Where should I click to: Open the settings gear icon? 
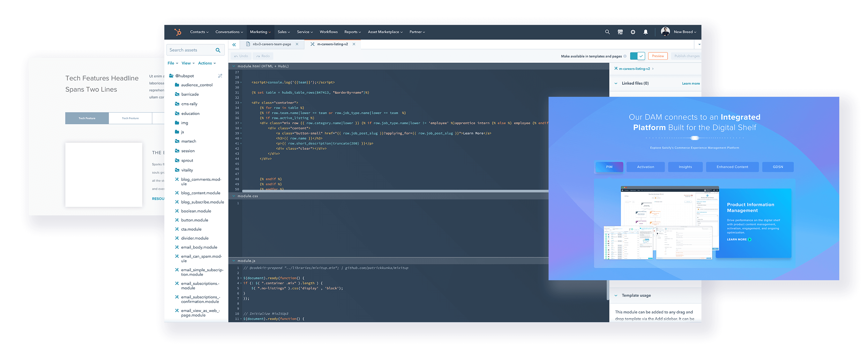tap(633, 32)
